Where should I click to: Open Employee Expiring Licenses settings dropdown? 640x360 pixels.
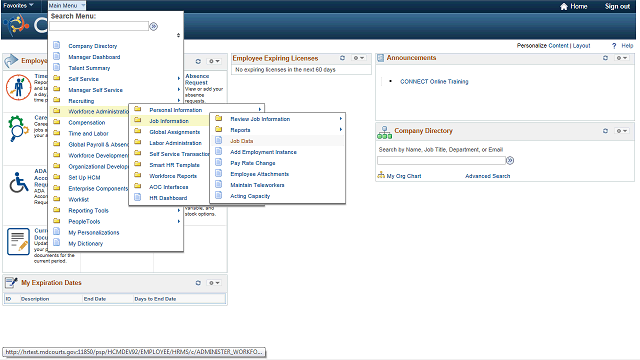coord(359,58)
